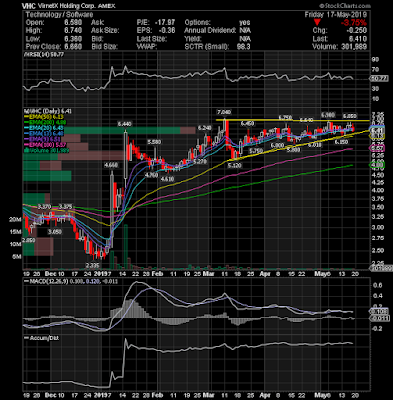Click the -3.75% percent change value
393x400 pixels.
[354, 23]
